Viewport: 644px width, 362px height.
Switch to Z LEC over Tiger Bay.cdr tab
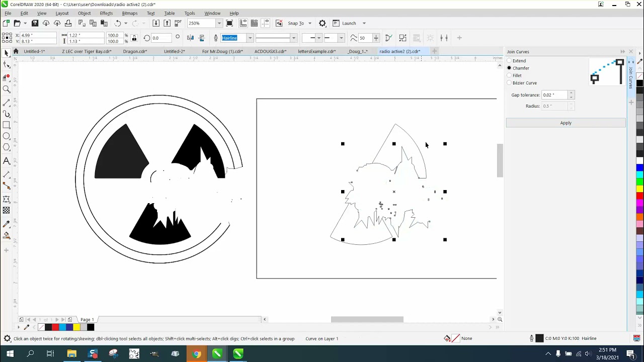pyautogui.click(x=87, y=51)
